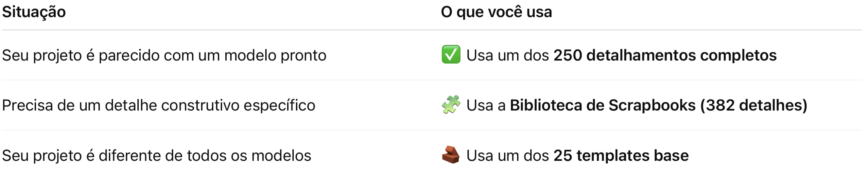
Task: Click the words 'modelo pronto'
Action: pyautogui.click(x=275, y=55)
